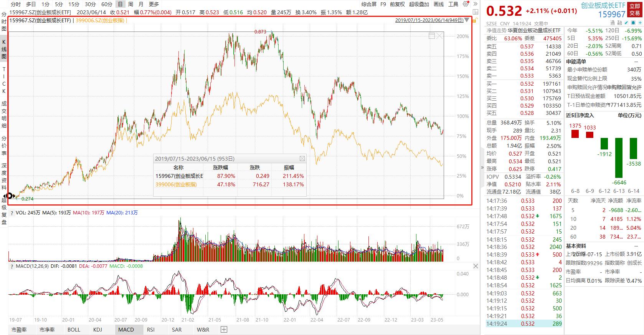Select the 15分 chart period
The width and height of the screenshot is (644, 335).
tap(74, 4)
